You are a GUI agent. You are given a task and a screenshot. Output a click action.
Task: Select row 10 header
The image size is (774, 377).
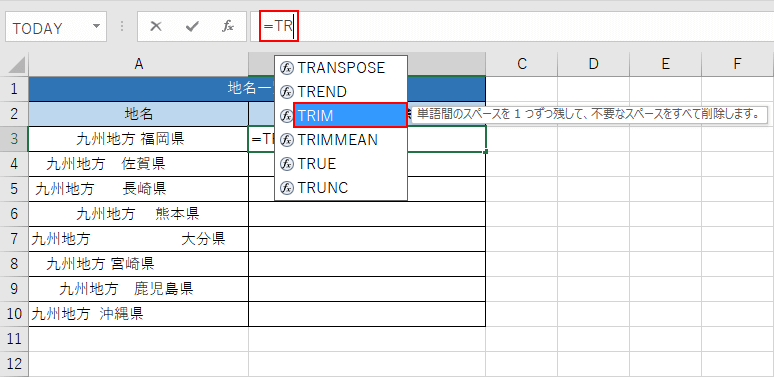[14, 314]
